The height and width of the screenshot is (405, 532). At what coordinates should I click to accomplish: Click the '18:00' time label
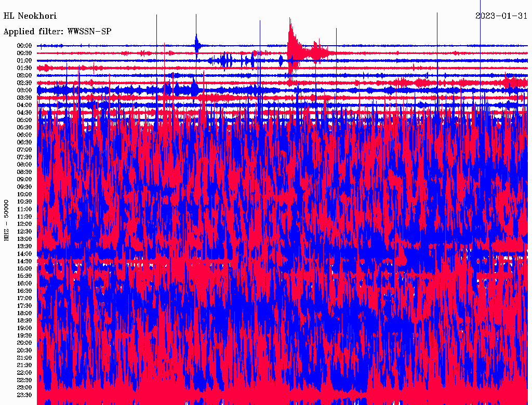click(x=24, y=314)
